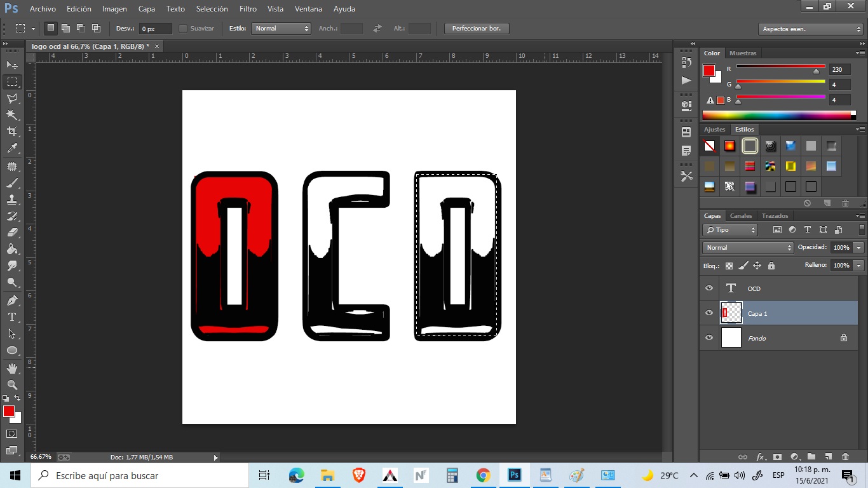Toggle layer filtering switch on or off
This screenshot has width=868, height=488.
click(x=862, y=229)
